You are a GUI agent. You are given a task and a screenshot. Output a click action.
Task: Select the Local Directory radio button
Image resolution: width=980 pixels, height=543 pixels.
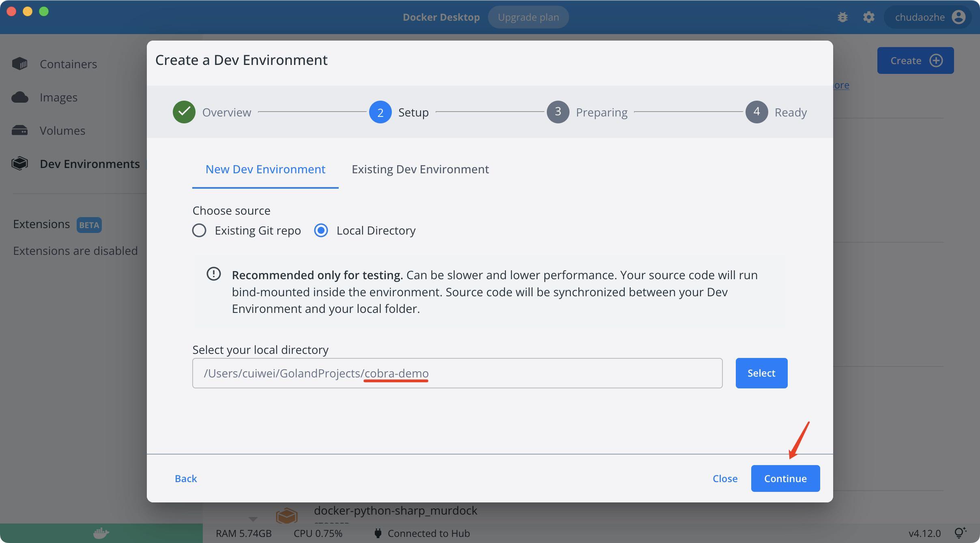(x=321, y=231)
